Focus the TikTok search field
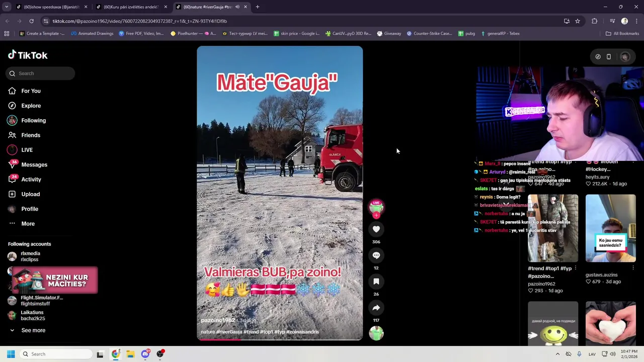This screenshot has height=362, width=644. 40,73
